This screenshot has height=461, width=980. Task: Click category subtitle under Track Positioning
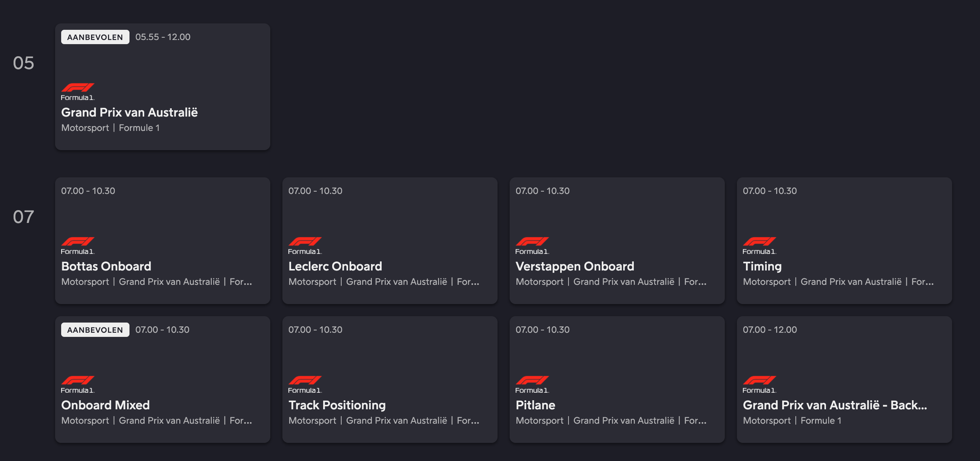click(384, 421)
